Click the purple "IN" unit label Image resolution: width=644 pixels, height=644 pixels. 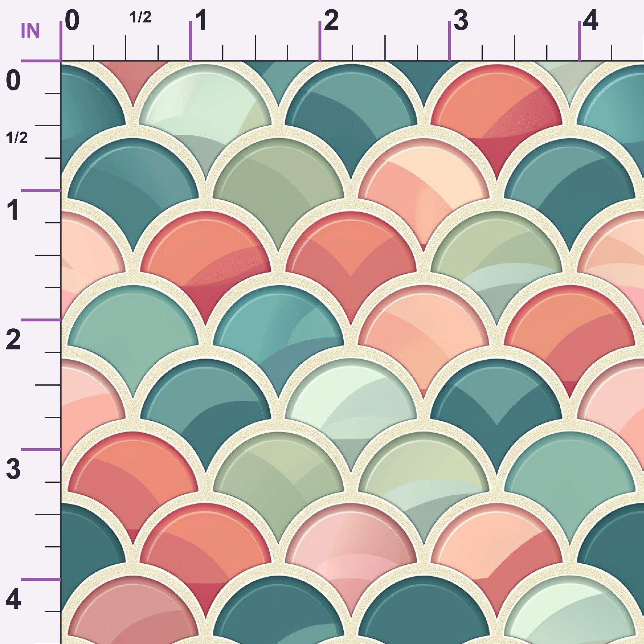coord(30,31)
